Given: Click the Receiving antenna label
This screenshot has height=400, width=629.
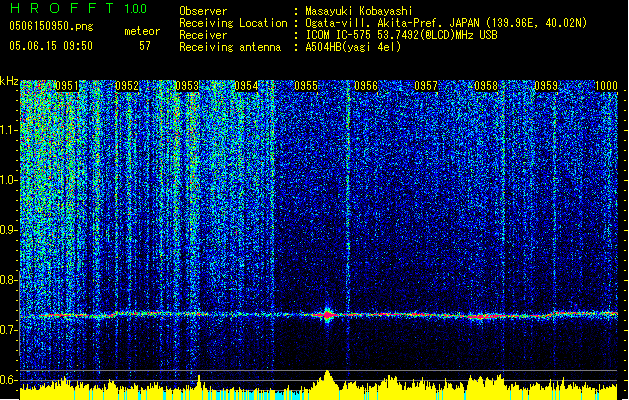Looking at the screenshot, I should pyautogui.click(x=230, y=47).
